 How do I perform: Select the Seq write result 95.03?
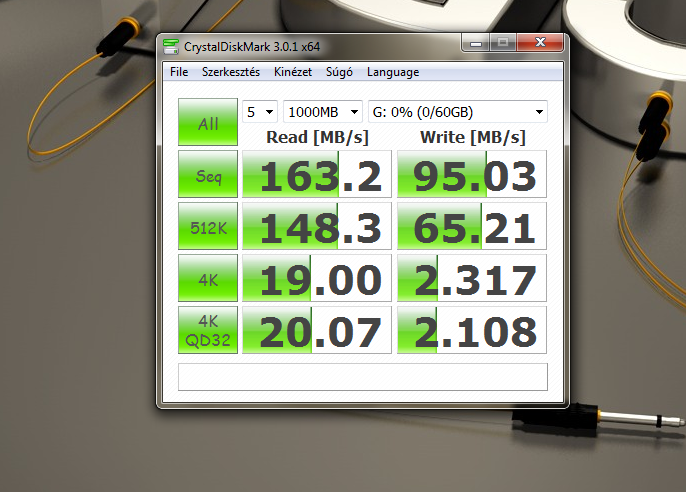(x=472, y=174)
